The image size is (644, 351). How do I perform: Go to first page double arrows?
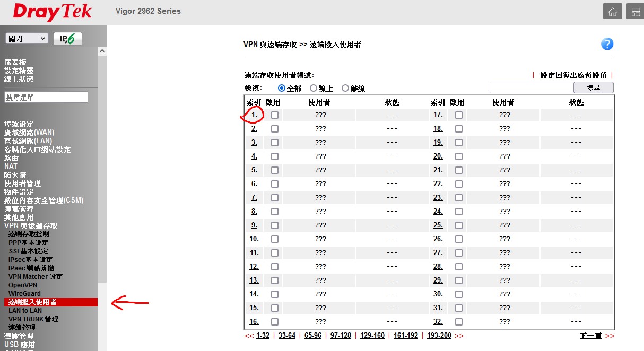click(x=249, y=336)
